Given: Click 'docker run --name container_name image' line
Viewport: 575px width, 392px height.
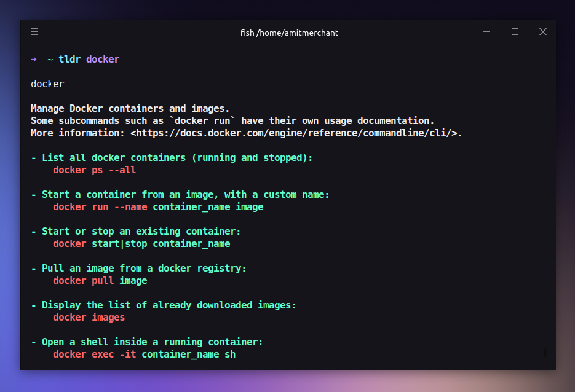Looking at the screenshot, I should click(158, 207).
